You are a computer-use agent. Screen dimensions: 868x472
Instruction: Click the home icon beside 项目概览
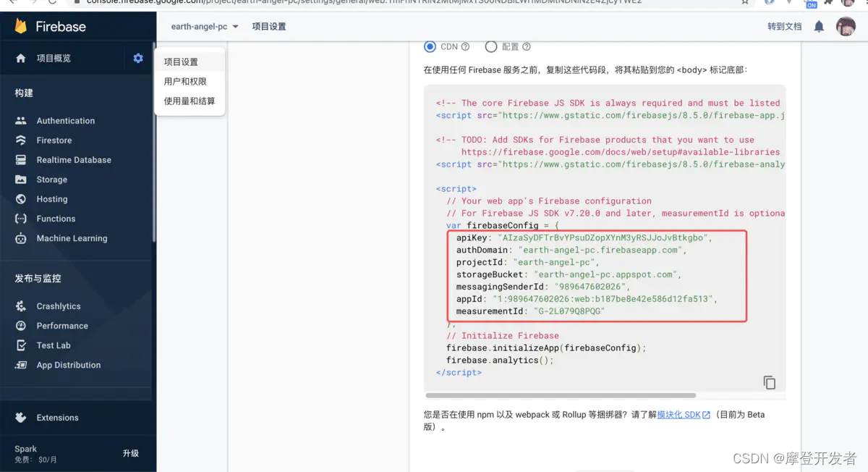pyautogui.click(x=21, y=58)
